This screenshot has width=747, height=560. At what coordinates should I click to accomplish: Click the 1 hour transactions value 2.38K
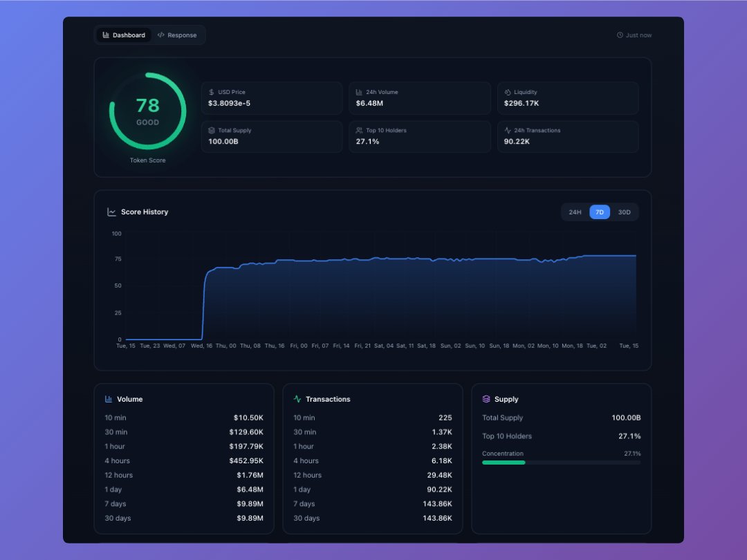(x=441, y=446)
